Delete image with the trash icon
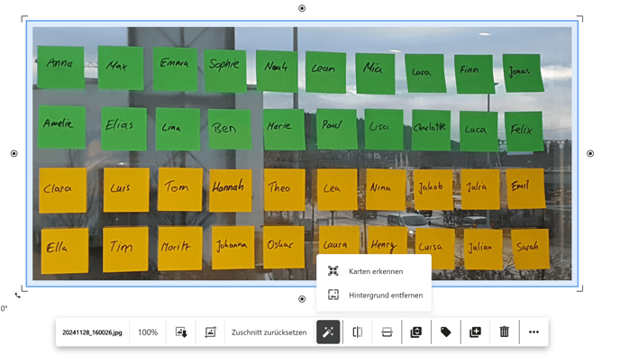Screen dimensions: 620x364 click(505, 332)
